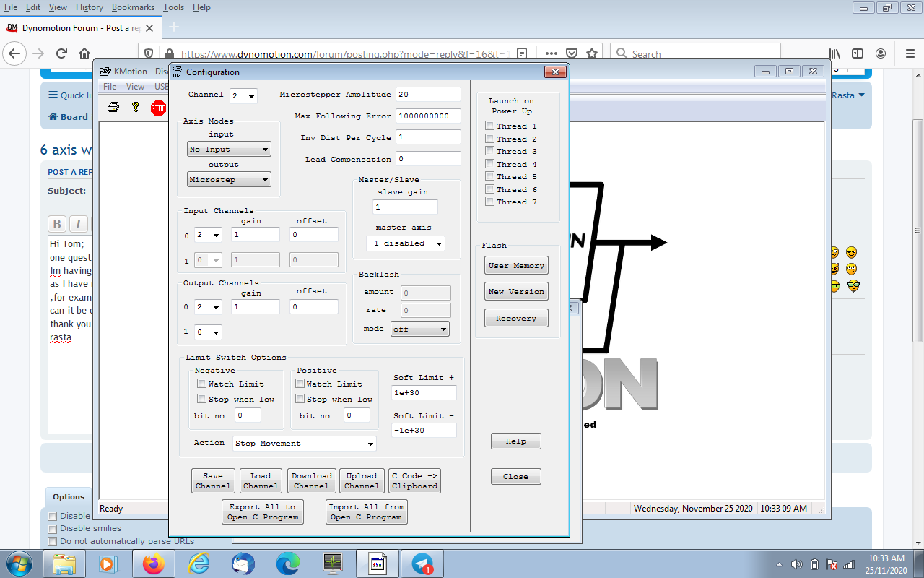Expand the output axis mode Microstep dropdown
924x578 pixels.
(229, 179)
